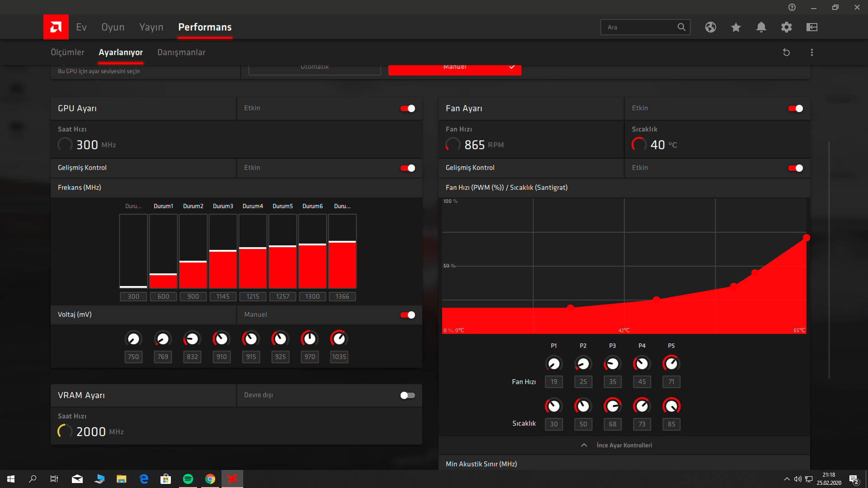Open the web browser globe icon
This screenshot has height=488, width=868.
pos(711,27)
